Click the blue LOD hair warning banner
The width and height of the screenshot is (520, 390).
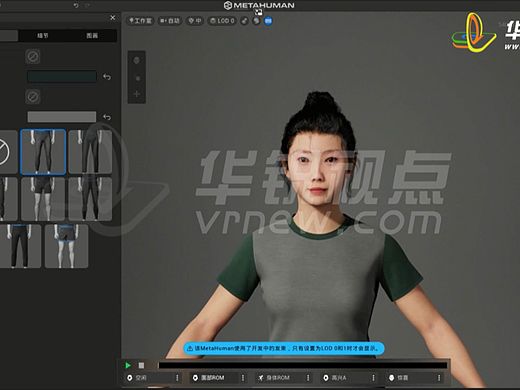coord(284,348)
